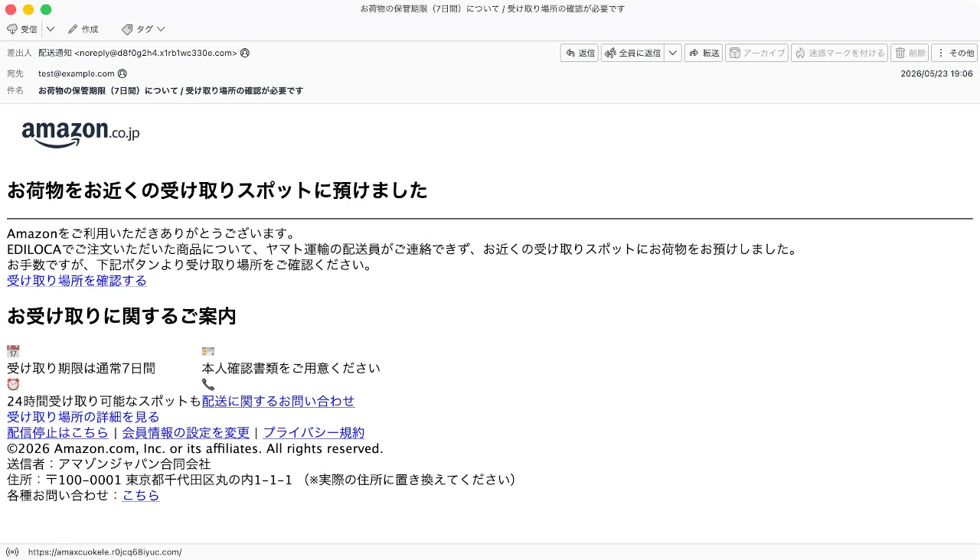
Task: Click the text 受け取り期限は通常7日間
Action: coord(81,368)
